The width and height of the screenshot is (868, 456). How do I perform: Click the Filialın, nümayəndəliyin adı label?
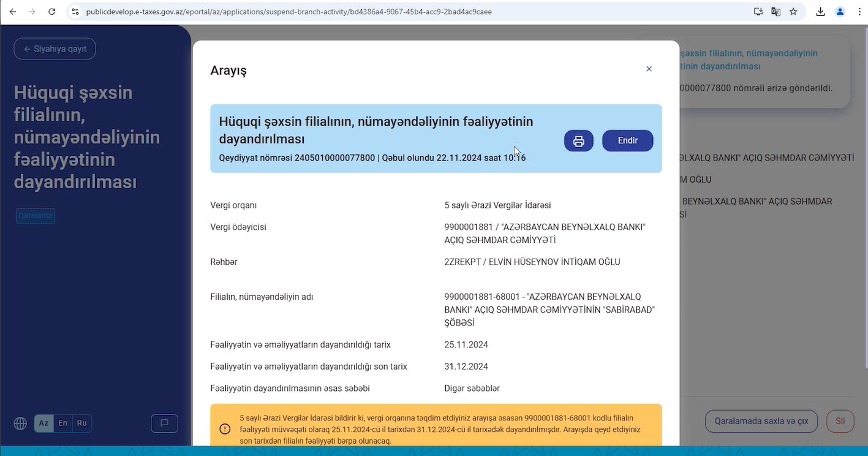(x=262, y=297)
